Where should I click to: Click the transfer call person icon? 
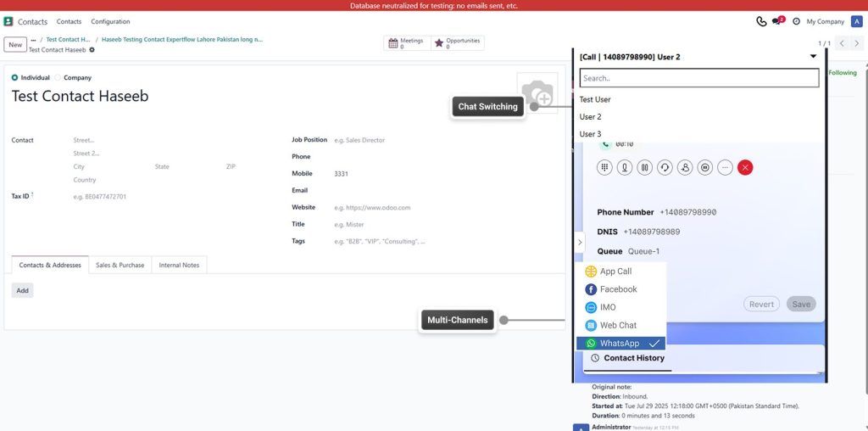685,167
